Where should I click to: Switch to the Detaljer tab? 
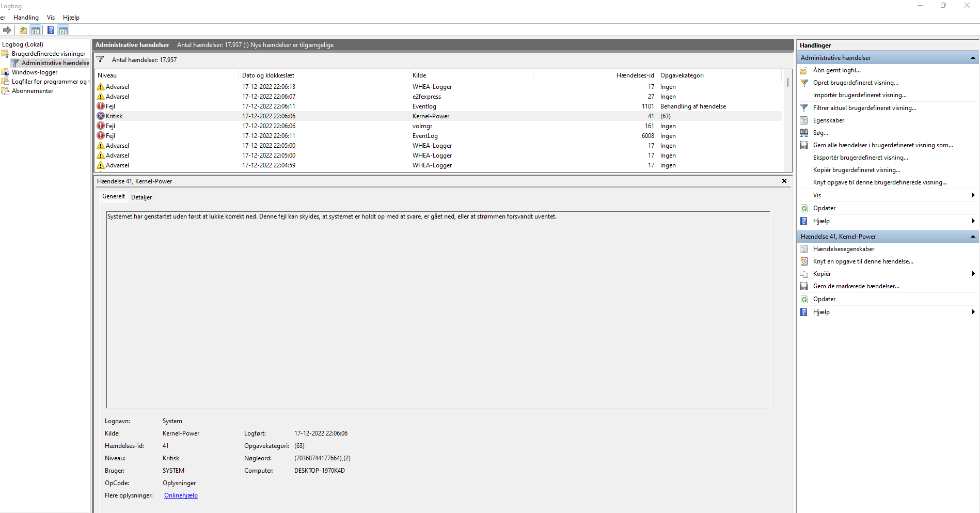click(x=141, y=197)
